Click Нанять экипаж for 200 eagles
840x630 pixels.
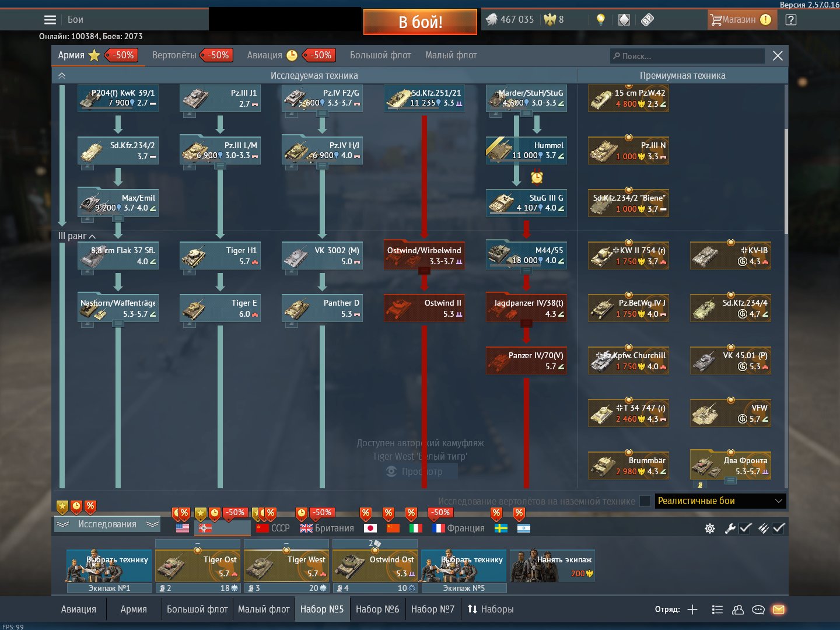pos(552,566)
